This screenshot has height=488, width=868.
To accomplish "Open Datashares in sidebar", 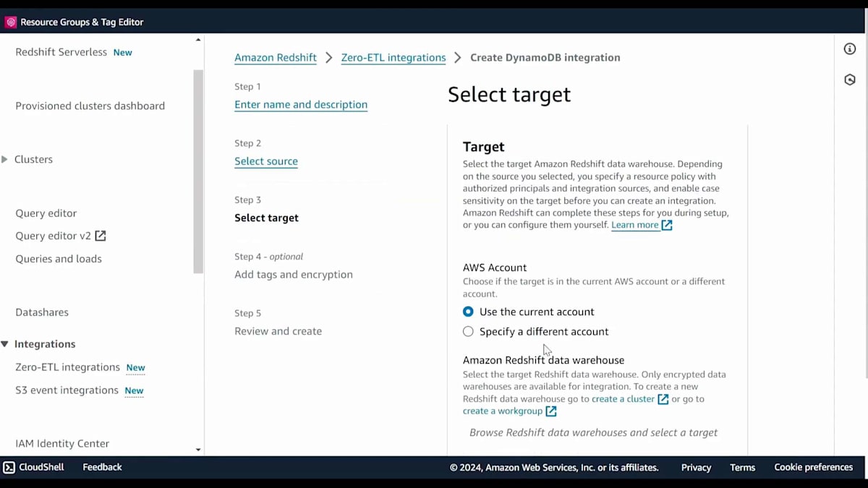I will pyautogui.click(x=42, y=312).
